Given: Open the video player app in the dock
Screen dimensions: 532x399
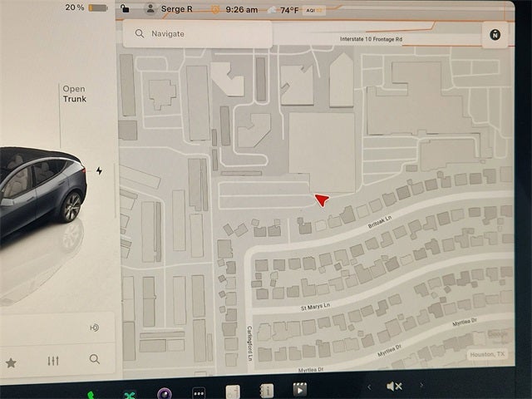Looking at the screenshot, I should tap(299, 389).
